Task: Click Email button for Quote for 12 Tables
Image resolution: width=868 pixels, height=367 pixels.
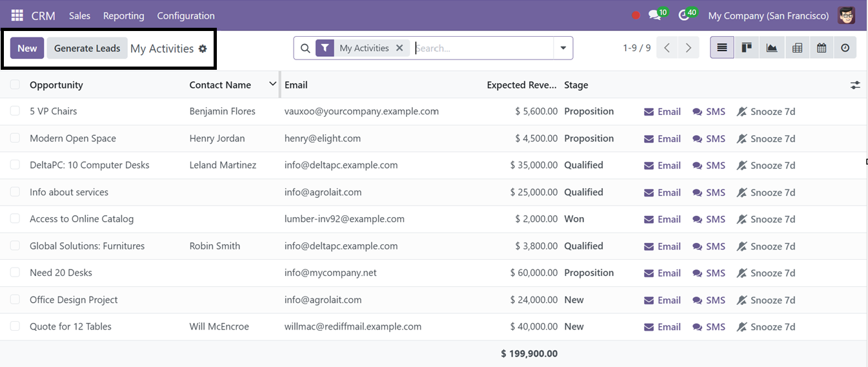Action: pos(662,327)
